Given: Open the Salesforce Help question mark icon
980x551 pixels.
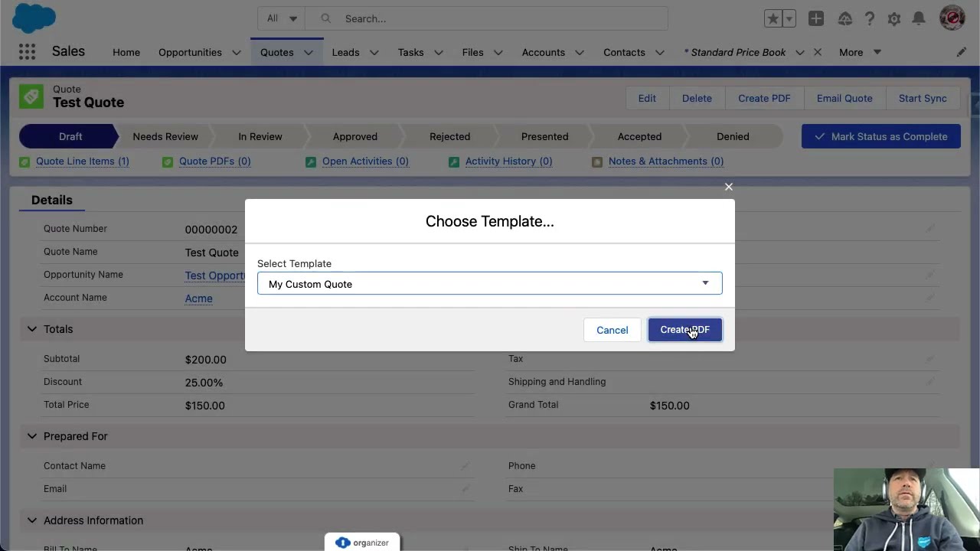Looking at the screenshot, I should coord(870,19).
